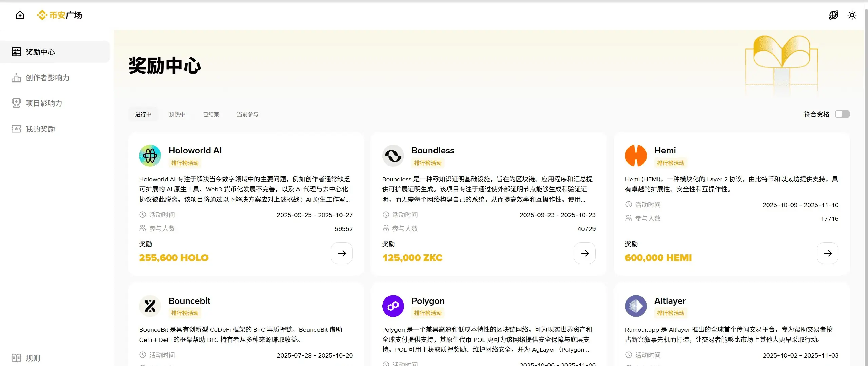868x366 pixels.
Task: Click the Bouncebit date range 2025-07-28 - 2025-10-20
Action: coord(315,355)
